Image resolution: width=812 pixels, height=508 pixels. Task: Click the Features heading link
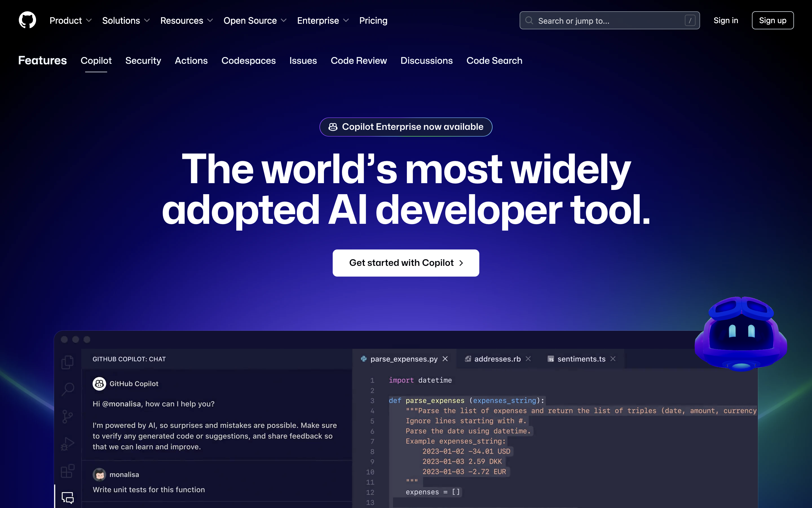(x=43, y=60)
